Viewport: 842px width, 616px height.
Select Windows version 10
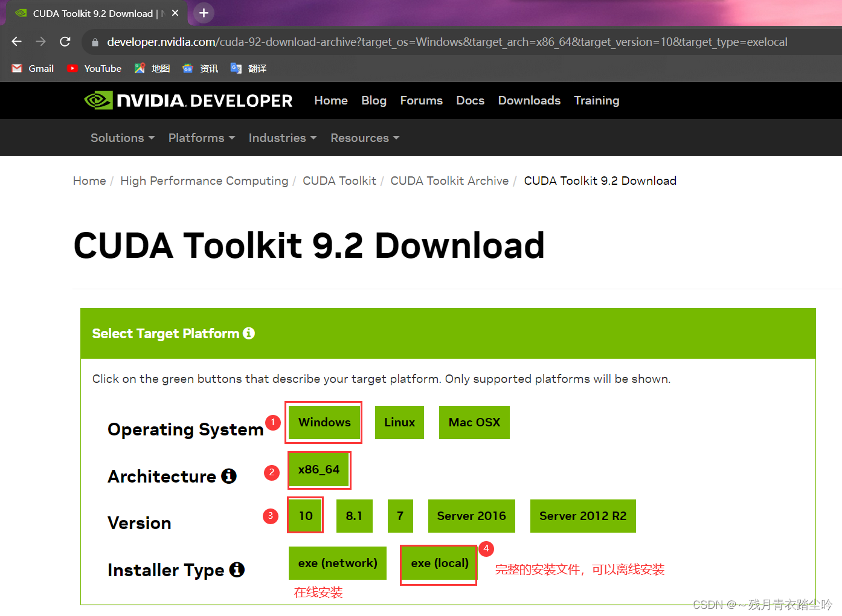coord(306,516)
